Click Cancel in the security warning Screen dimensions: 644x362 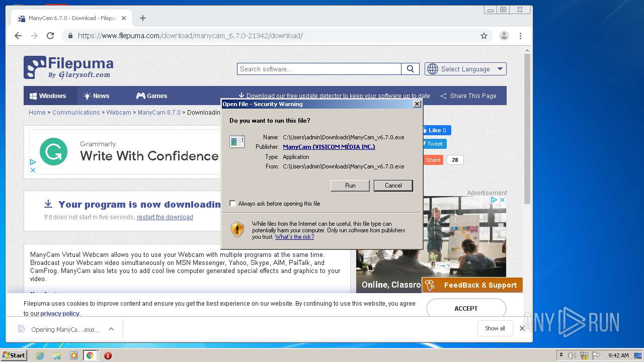(x=393, y=186)
